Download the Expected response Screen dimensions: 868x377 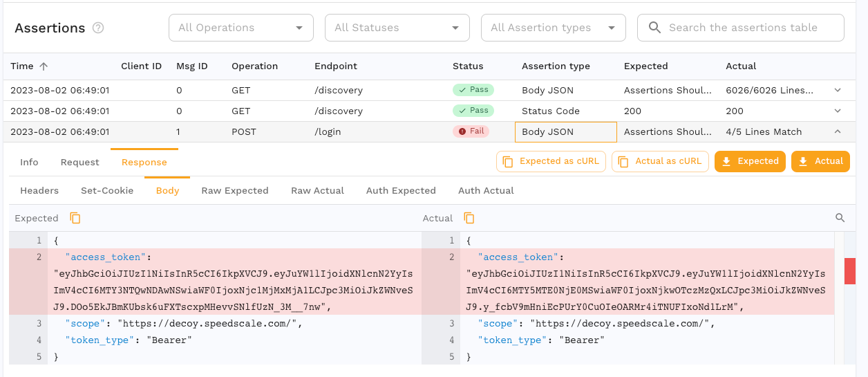750,161
